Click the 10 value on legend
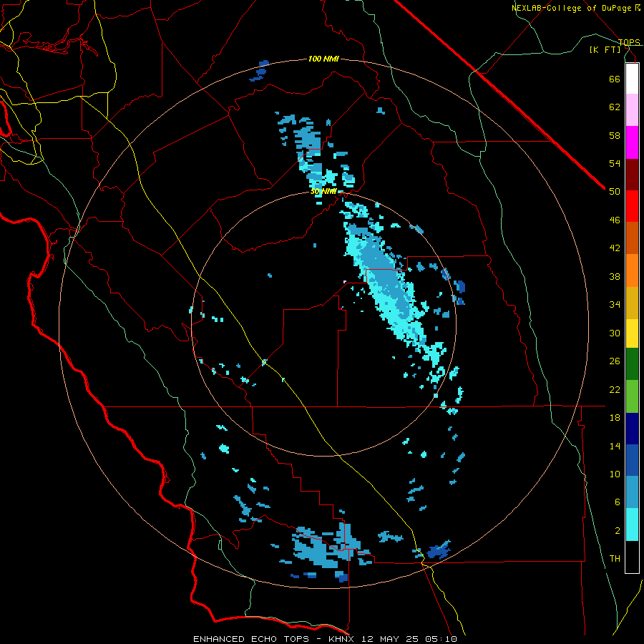This screenshot has height=644, width=644. 615,474
